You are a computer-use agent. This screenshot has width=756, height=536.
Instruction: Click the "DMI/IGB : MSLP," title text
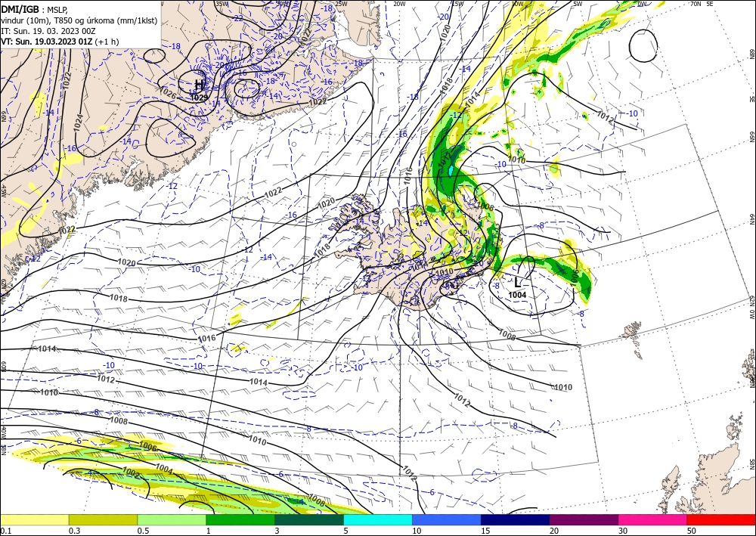click(x=36, y=9)
